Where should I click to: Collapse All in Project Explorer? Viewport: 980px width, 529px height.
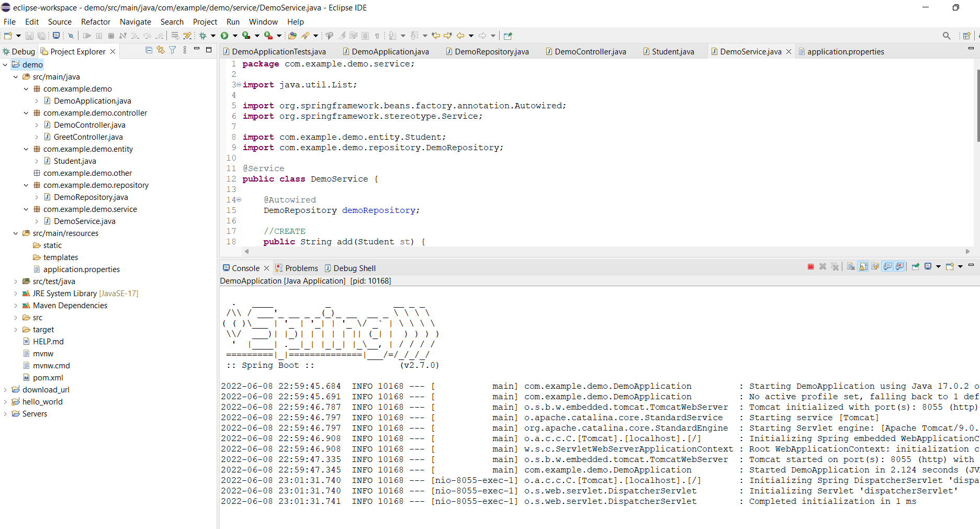[x=149, y=50]
